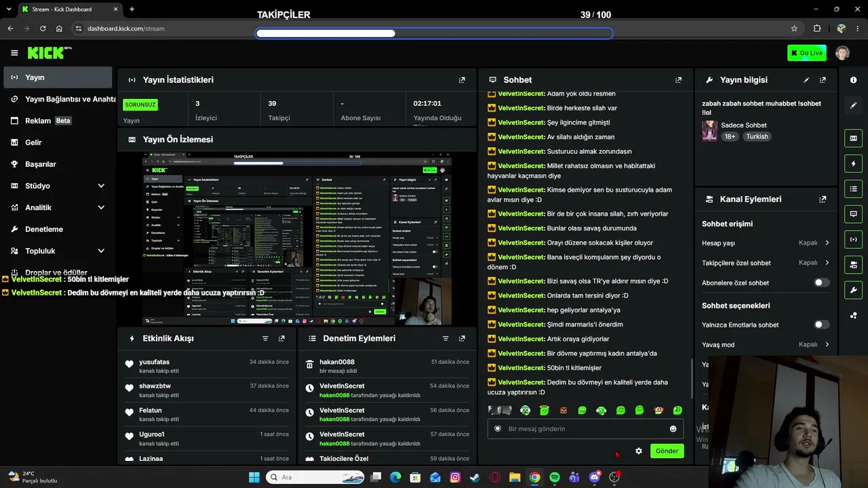Select hakan0088 deleted message moderation entry
The height and width of the screenshot is (488, 868).
387,367
